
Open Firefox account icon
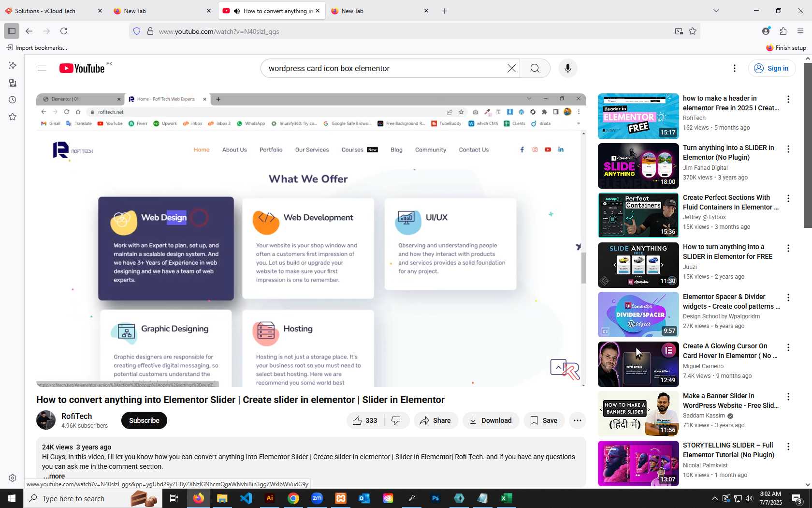click(x=766, y=31)
